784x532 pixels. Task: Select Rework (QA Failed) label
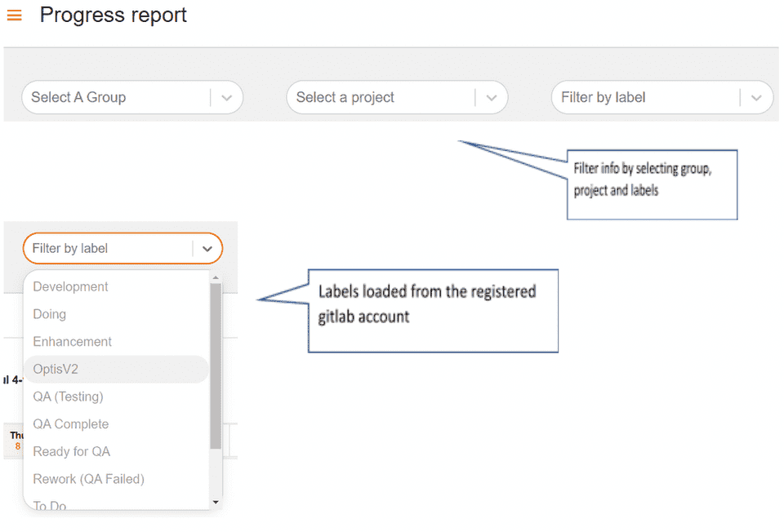tap(88, 479)
